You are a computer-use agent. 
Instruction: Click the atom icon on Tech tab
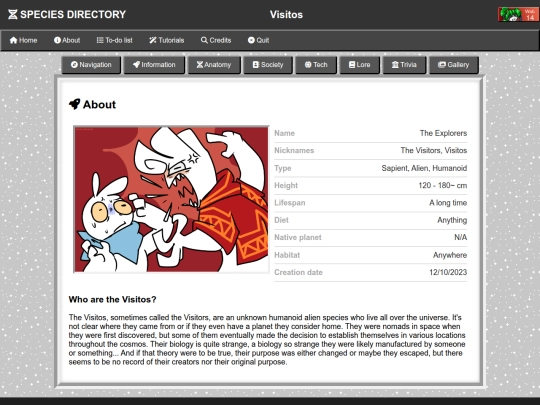pyautogui.click(x=308, y=65)
